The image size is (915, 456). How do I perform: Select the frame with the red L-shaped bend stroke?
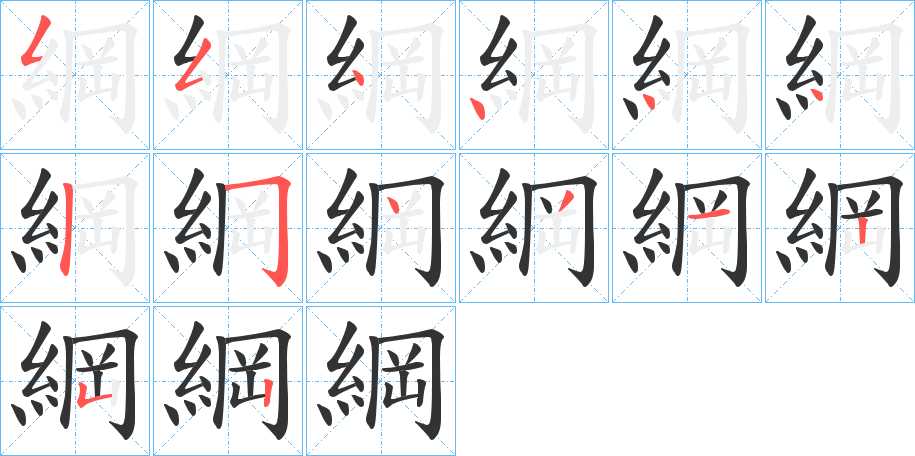[75, 381]
